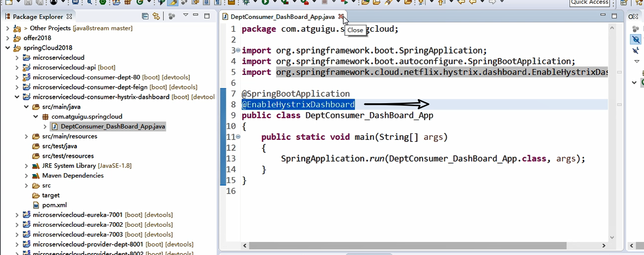Place cursor on @SpringBootApplication annotation
Screen dimensions: 644x255
(x=296, y=94)
